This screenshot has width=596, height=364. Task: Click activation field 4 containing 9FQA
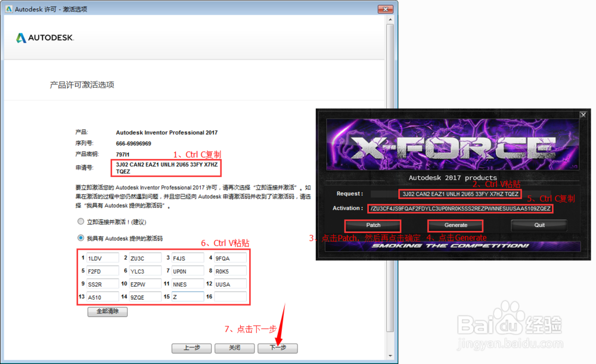click(230, 258)
